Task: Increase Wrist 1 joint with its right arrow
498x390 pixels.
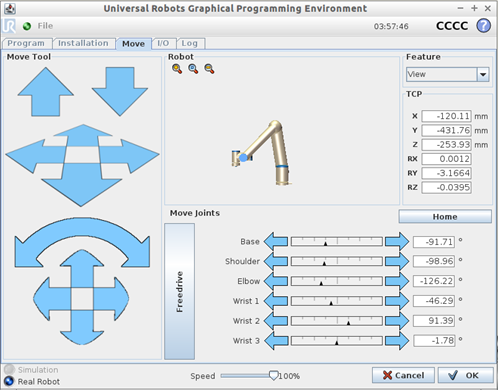Action: pos(397,301)
